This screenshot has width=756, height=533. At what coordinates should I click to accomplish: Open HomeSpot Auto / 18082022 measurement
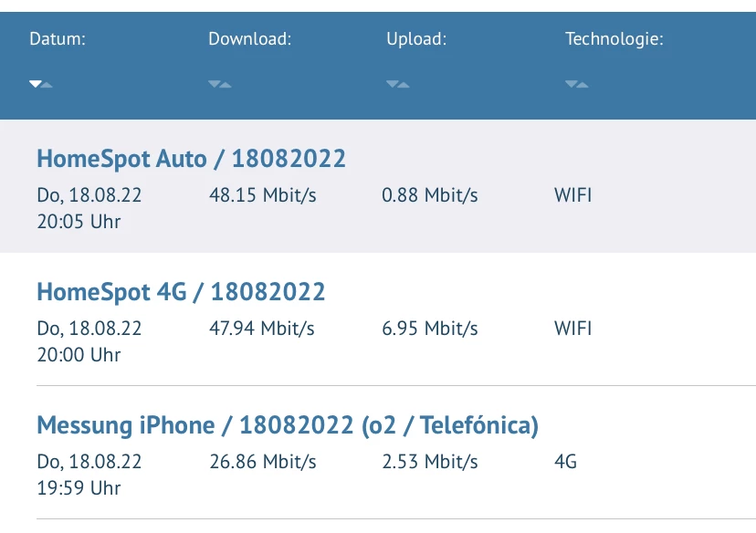[x=191, y=159]
